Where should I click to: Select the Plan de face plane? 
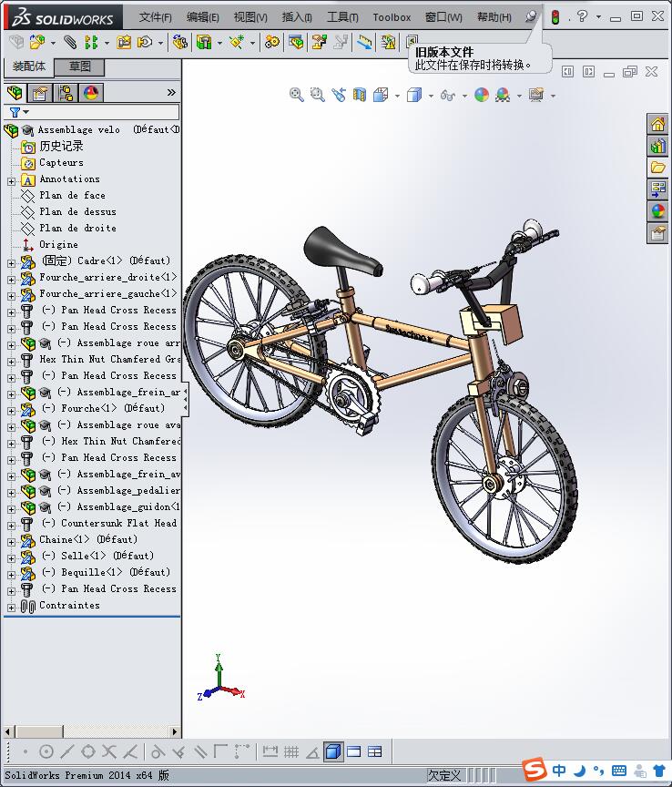click(72, 195)
